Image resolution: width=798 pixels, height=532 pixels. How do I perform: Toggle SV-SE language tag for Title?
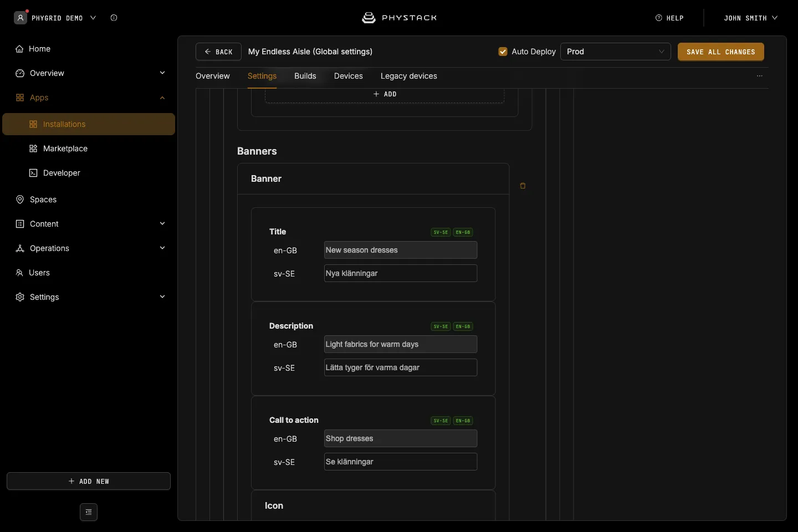(x=441, y=232)
